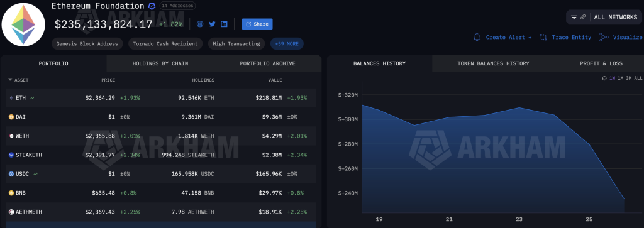This screenshot has height=228, width=644.
Task: Sort by the VALUE column header
Action: tap(275, 80)
